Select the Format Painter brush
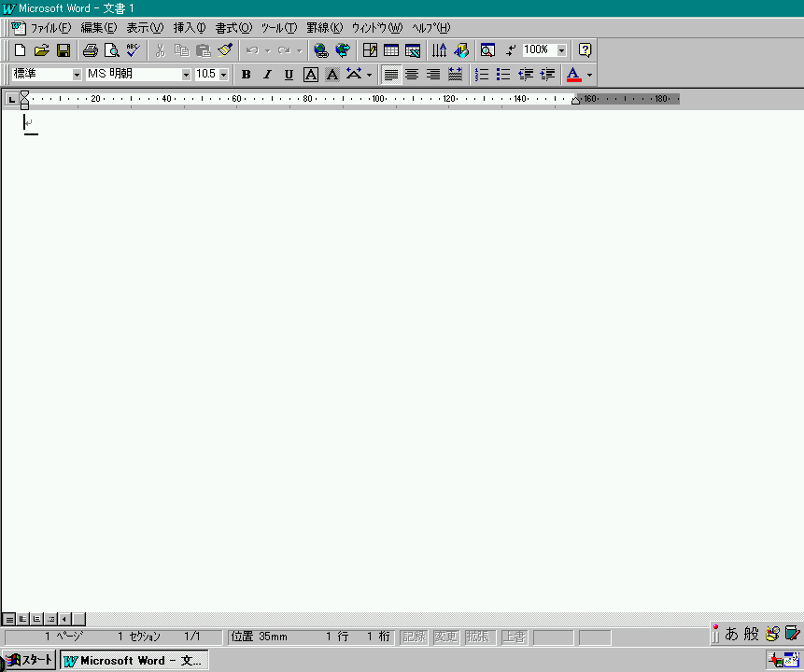This screenshot has width=804, height=672. [225, 50]
